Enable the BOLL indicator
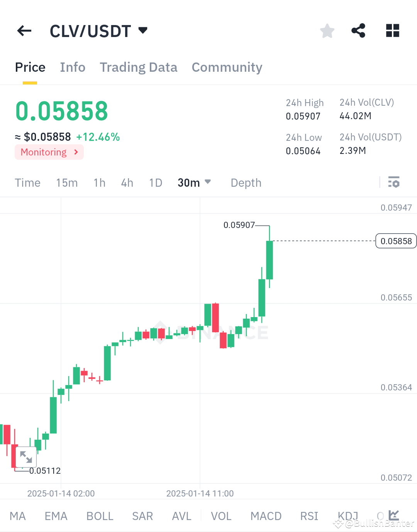The height and width of the screenshot is (532, 417). pyautogui.click(x=100, y=516)
